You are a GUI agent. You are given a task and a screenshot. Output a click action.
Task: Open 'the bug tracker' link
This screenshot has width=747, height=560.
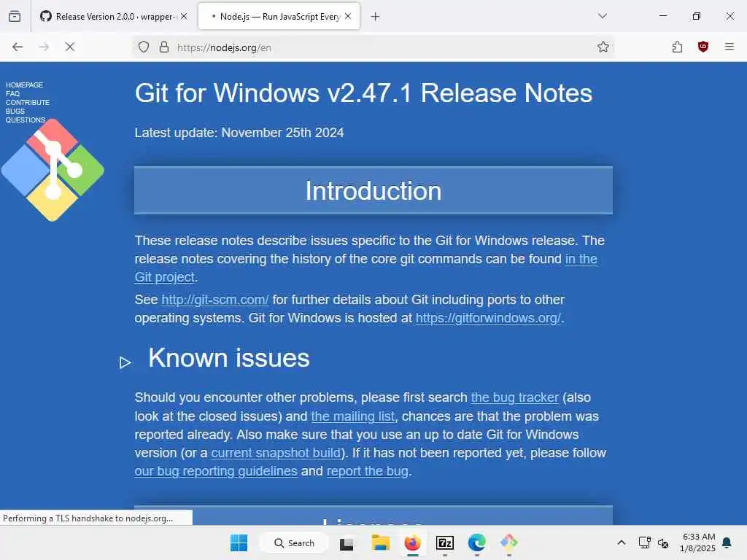(514, 397)
